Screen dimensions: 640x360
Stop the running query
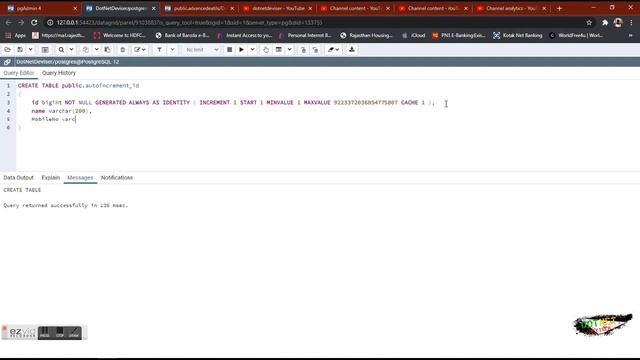coord(229,49)
